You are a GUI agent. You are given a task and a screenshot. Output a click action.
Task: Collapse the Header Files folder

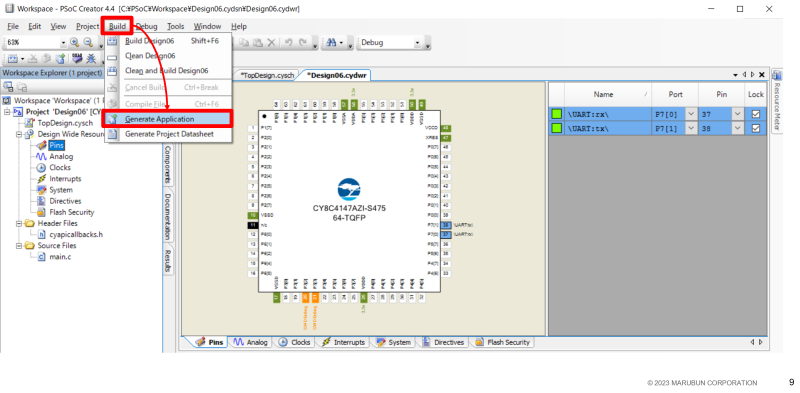(19, 223)
